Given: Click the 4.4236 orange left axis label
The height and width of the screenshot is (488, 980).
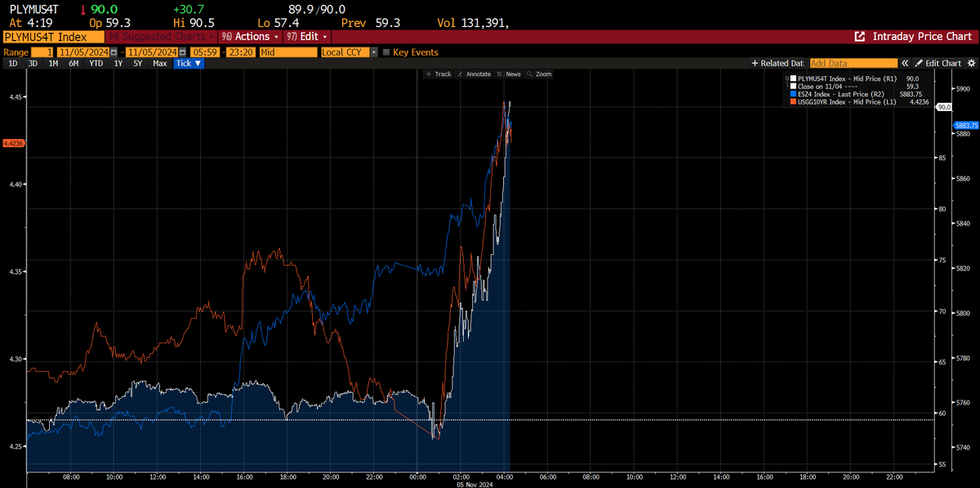Looking at the screenshot, I should pos(14,143).
